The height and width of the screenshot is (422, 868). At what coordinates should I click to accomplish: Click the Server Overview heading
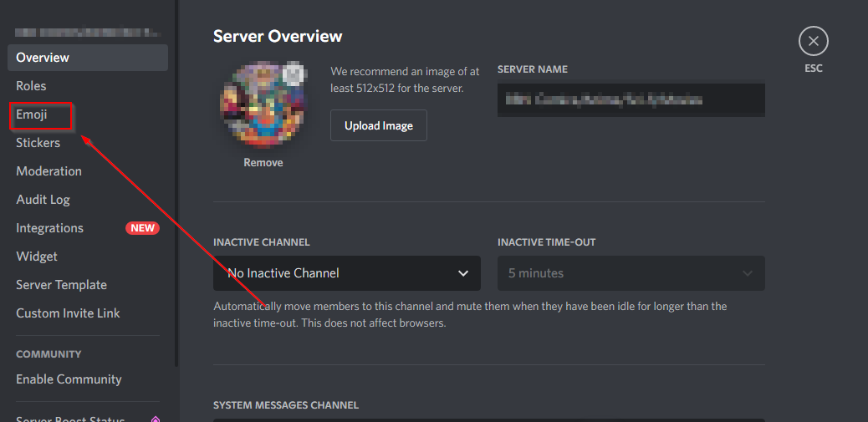[278, 36]
